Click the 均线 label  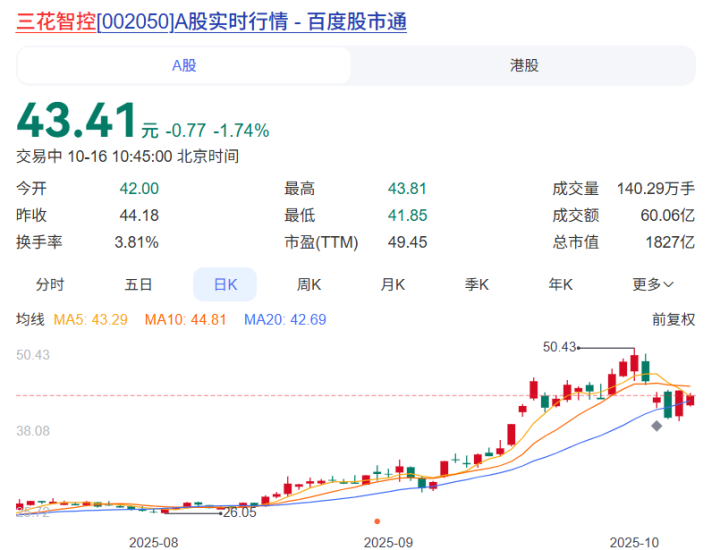pyautogui.click(x=30, y=319)
